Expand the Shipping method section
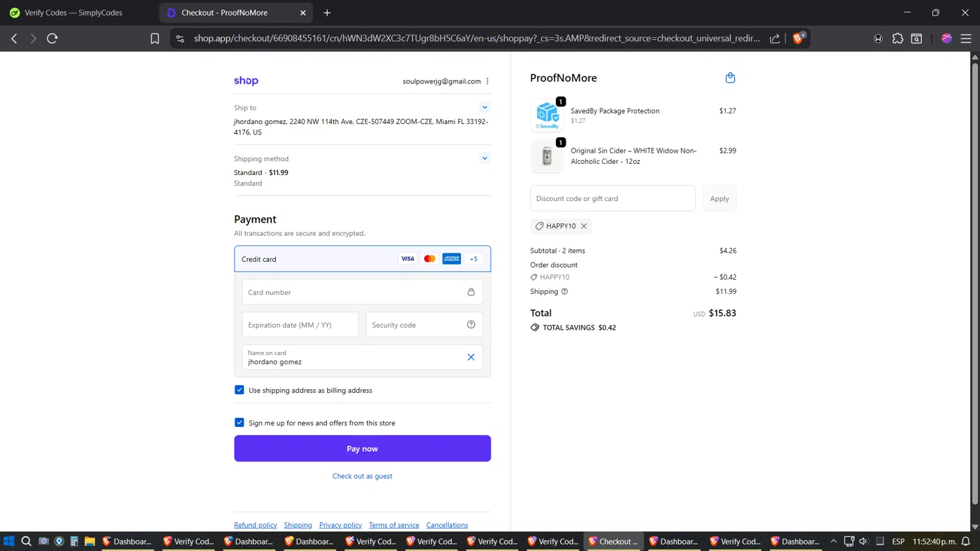 point(485,158)
